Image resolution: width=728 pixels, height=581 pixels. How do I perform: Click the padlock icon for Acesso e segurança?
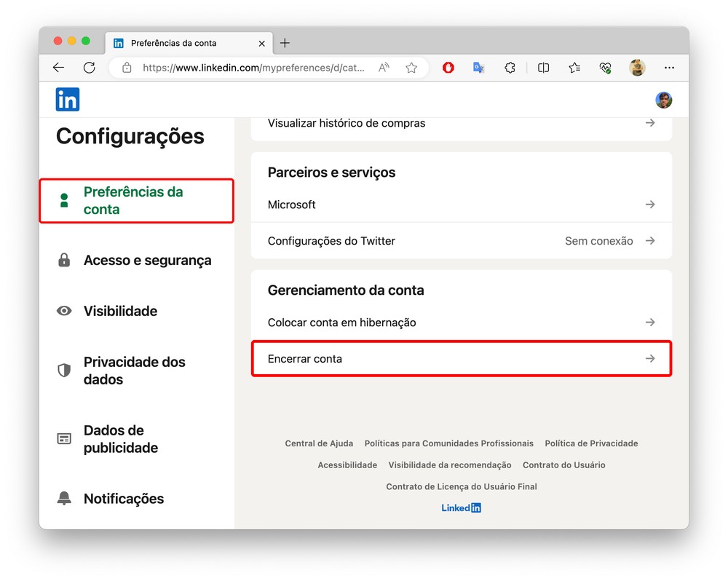pyautogui.click(x=64, y=260)
